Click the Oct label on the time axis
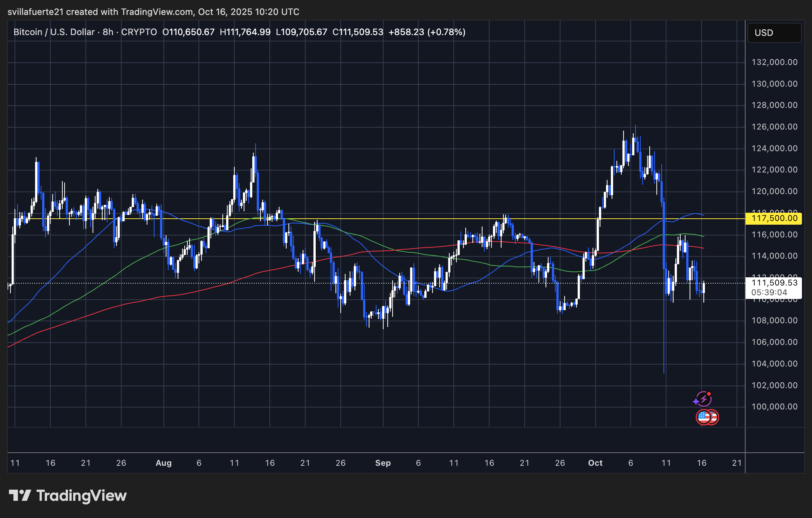The width and height of the screenshot is (812, 518). [x=595, y=463]
